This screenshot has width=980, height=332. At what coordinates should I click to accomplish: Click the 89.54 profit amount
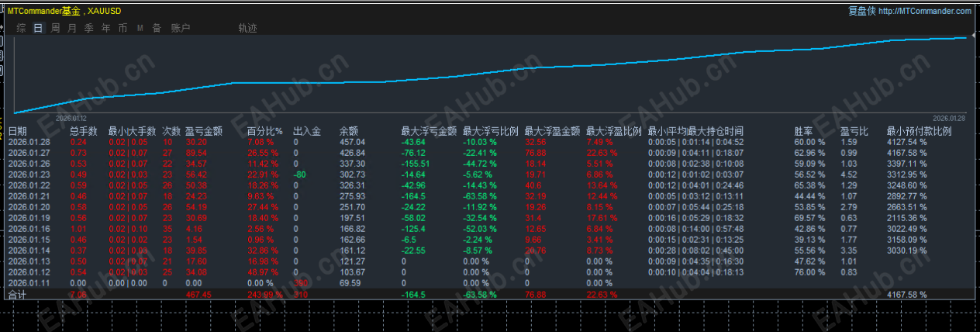(x=196, y=153)
